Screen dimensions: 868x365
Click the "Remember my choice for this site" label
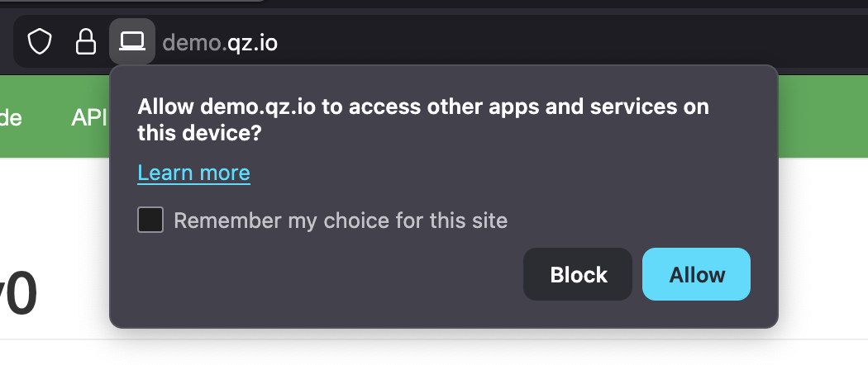[340, 220]
